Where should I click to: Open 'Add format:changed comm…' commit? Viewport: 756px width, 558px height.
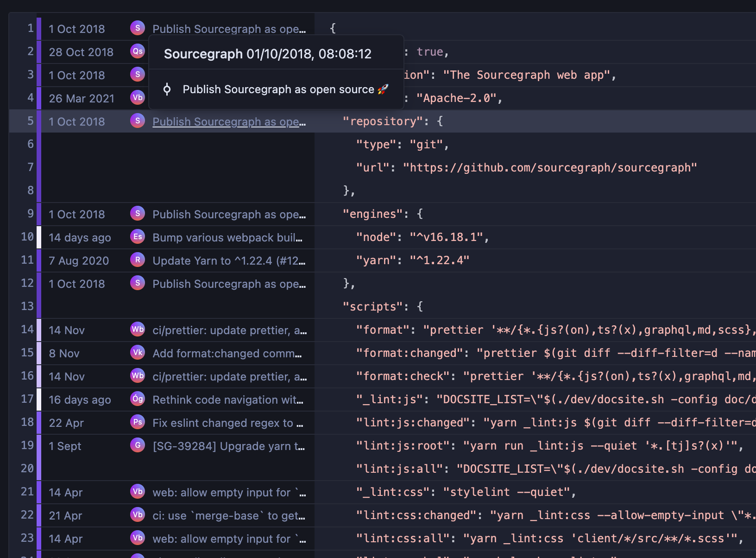[227, 353]
